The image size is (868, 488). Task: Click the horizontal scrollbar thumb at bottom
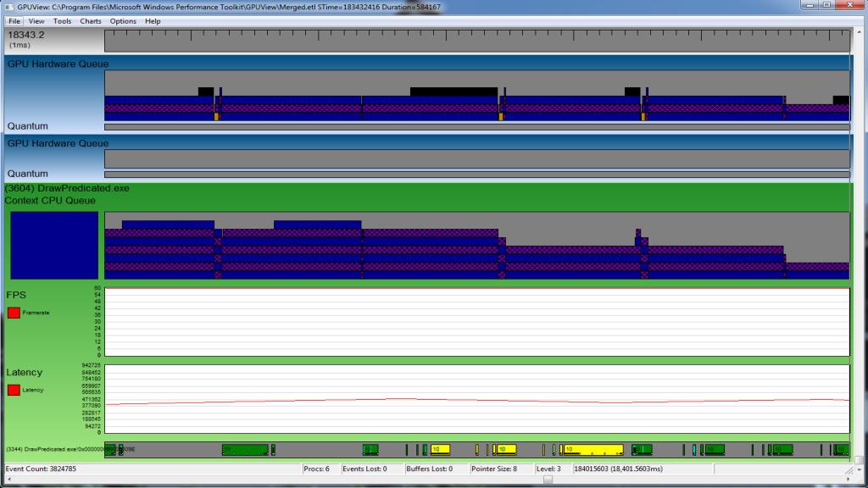point(548,480)
